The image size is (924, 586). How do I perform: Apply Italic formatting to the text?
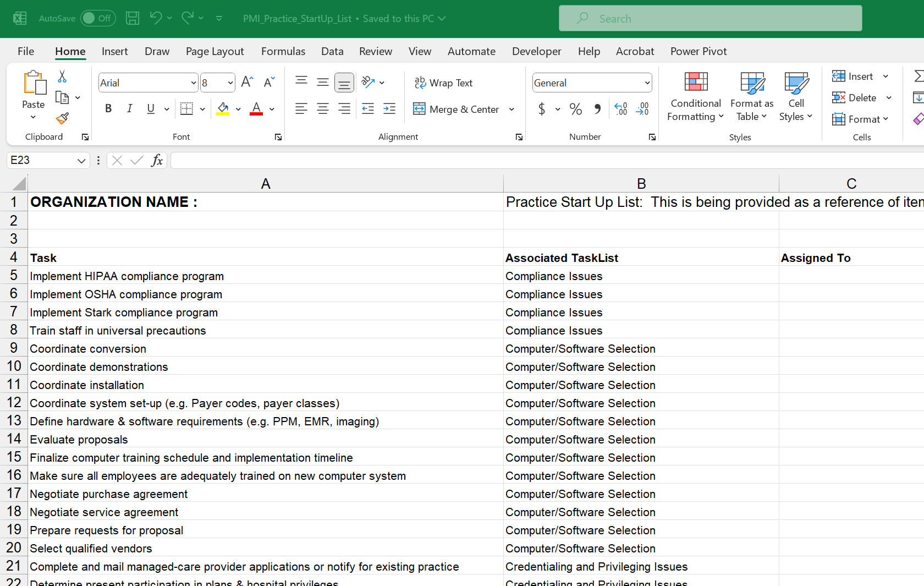point(129,109)
